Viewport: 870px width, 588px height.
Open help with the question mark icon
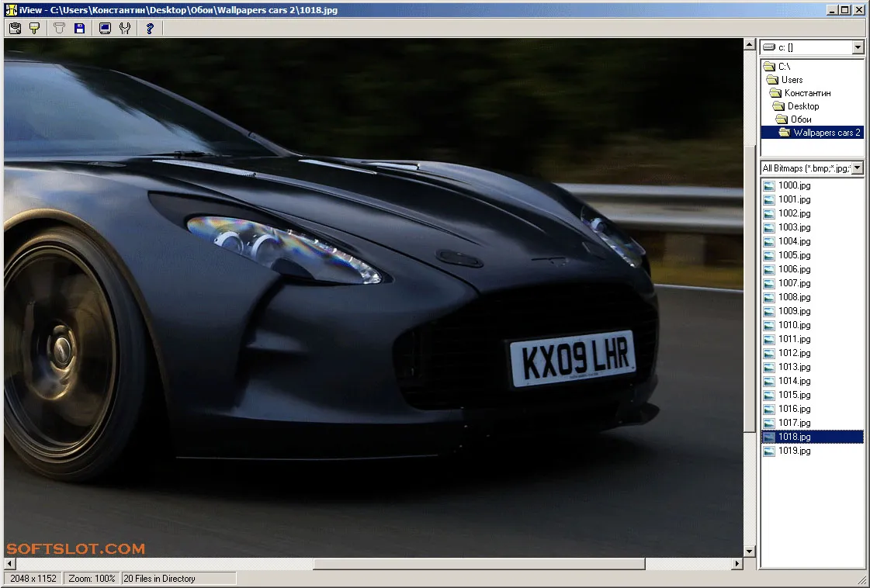(150, 28)
